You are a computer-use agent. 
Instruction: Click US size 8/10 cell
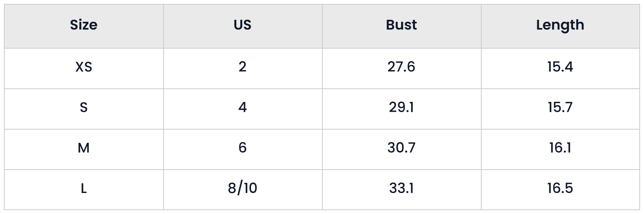tap(243, 189)
